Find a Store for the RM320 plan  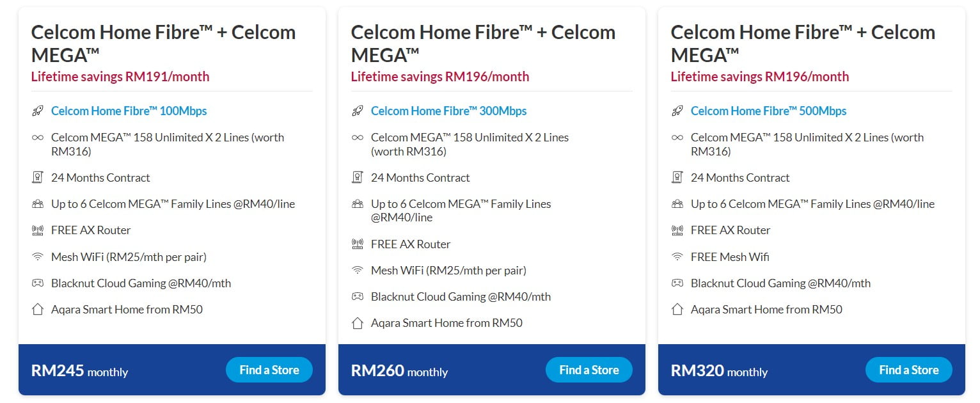coord(909,370)
